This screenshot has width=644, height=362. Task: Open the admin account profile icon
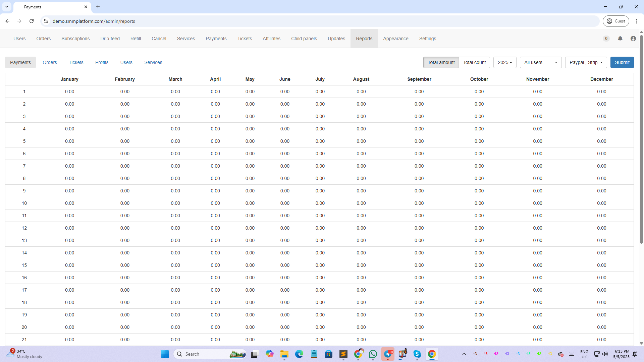click(633, 39)
